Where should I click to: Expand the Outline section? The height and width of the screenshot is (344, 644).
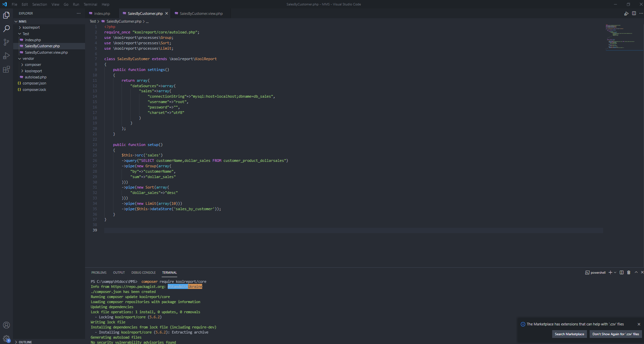(x=25, y=342)
